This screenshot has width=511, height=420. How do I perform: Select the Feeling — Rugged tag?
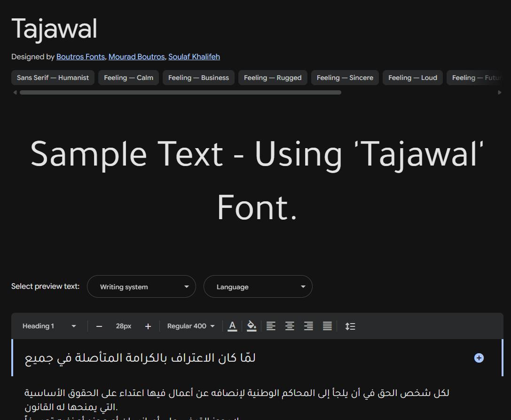tap(273, 78)
